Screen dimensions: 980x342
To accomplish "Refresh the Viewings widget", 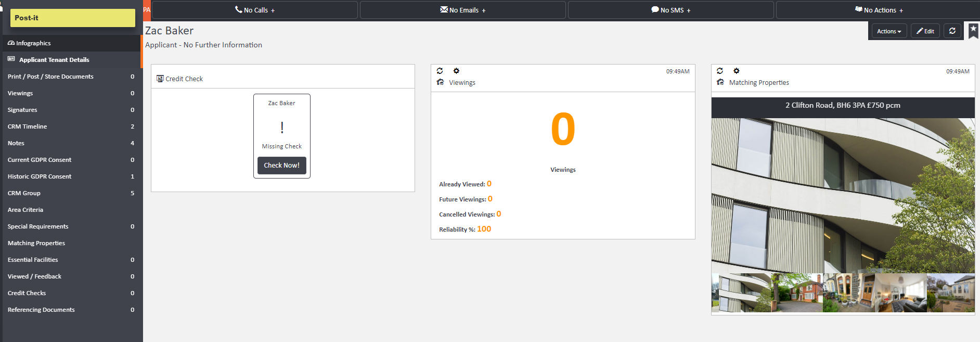I will click(440, 71).
